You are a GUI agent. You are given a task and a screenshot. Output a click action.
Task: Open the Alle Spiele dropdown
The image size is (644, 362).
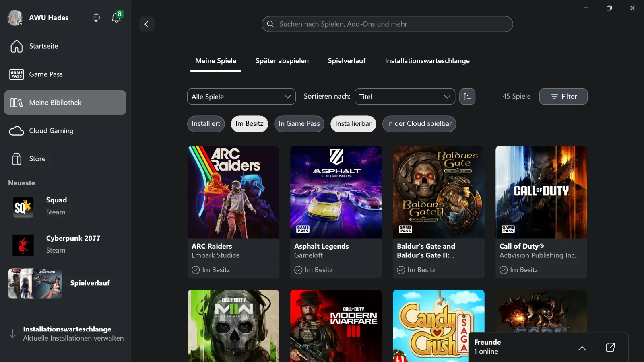242,97
